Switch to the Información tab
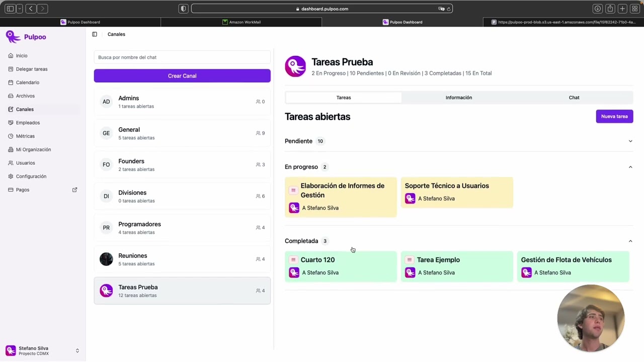The image size is (644, 362). coord(459,98)
